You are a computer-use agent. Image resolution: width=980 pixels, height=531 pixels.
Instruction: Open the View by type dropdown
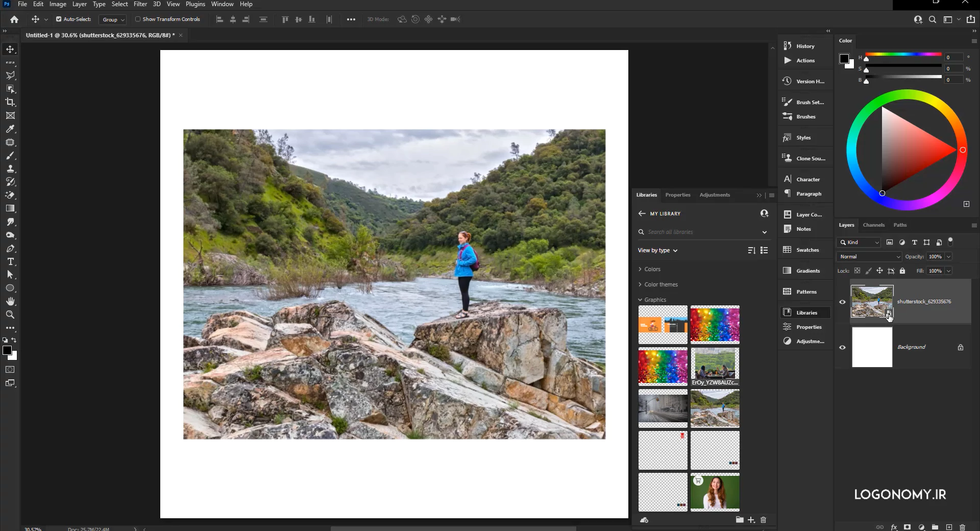tap(657, 251)
